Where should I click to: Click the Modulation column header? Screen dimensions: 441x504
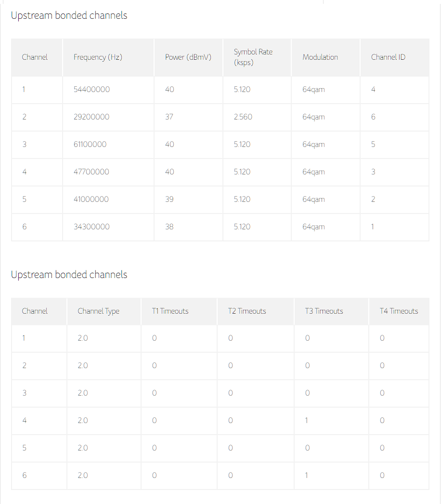(x=320, y=57)
